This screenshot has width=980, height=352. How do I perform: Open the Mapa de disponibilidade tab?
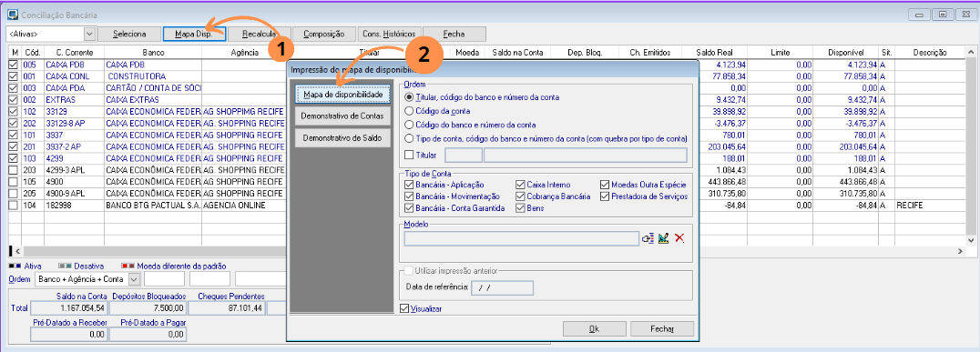tap(343, 95)
